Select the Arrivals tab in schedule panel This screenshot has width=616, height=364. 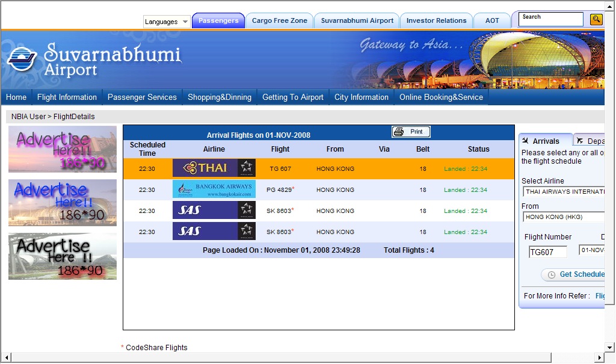(546, 141)
